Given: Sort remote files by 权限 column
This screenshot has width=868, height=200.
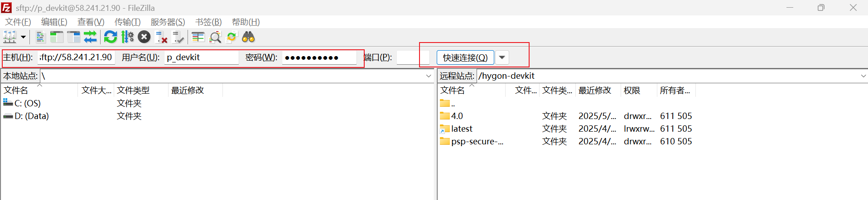Looking at the screenshot, I should point(639,90).
